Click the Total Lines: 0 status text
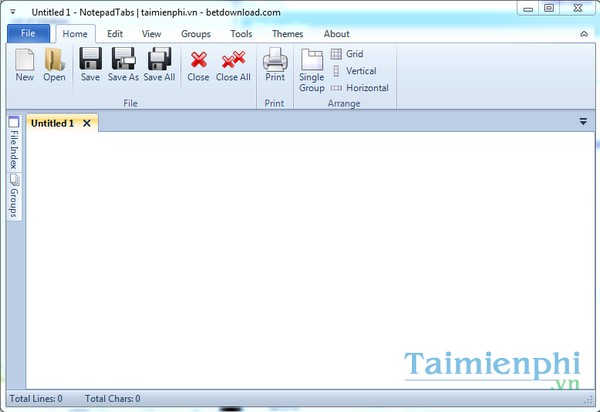 click(36, 399)
